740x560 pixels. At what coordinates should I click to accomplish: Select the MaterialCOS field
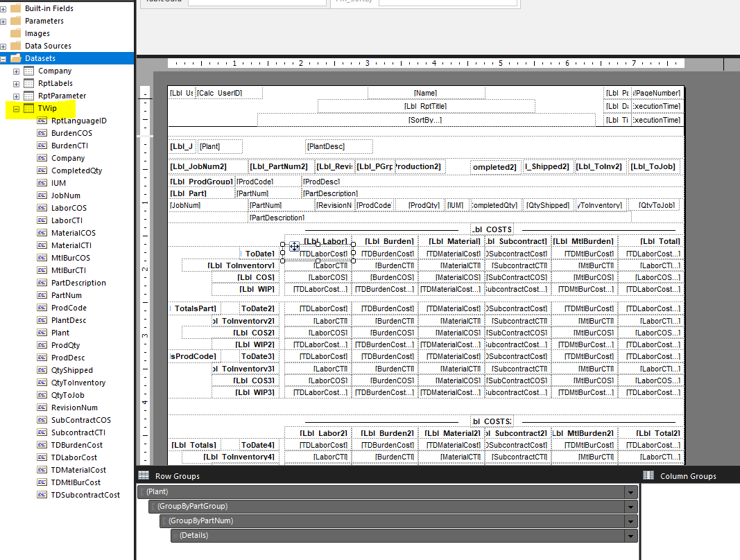click(73, 233)
